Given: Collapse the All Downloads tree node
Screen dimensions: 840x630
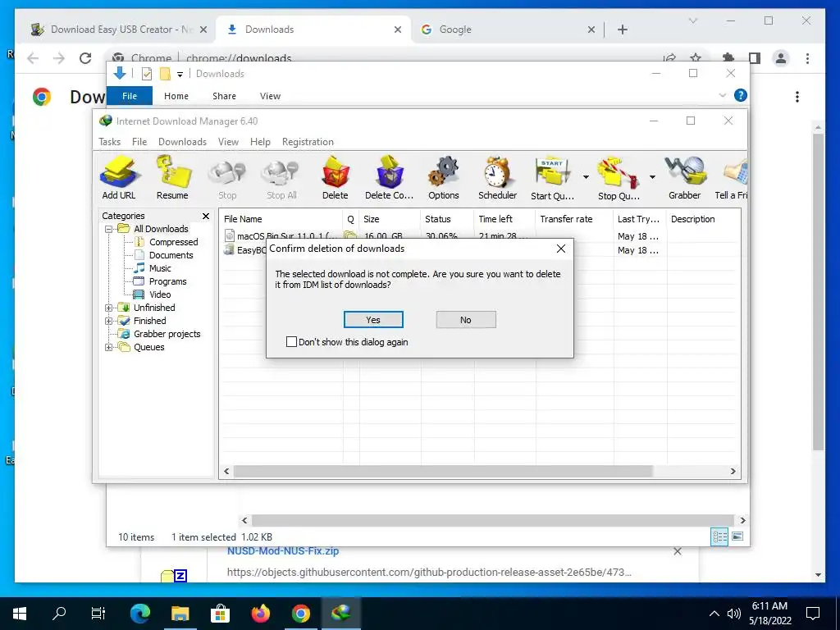Looking at the screenshot, I should pos(109,230).
